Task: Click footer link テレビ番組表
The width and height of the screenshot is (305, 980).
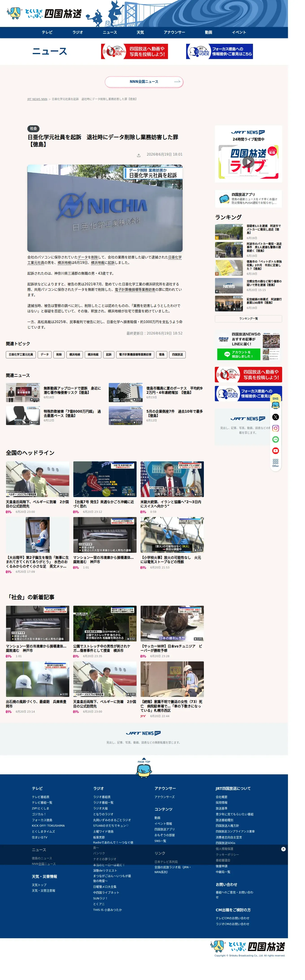Action: tap(41, 797)
